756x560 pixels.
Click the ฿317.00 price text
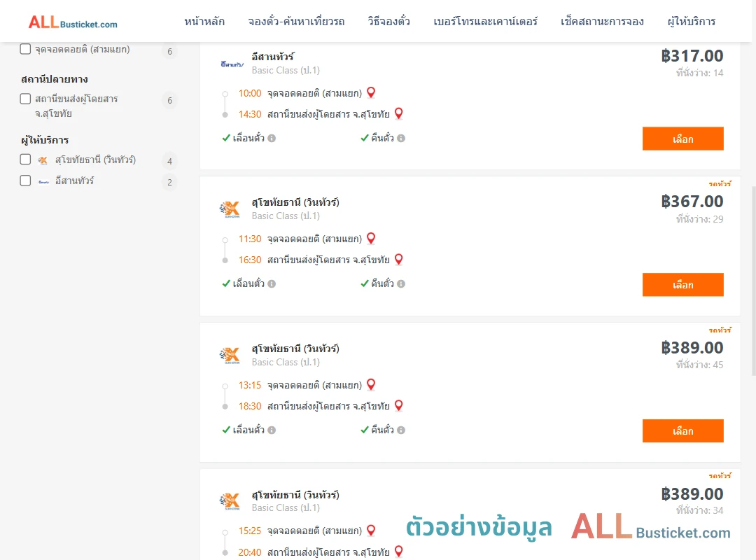pyautogui.click(x=692, y=56)
